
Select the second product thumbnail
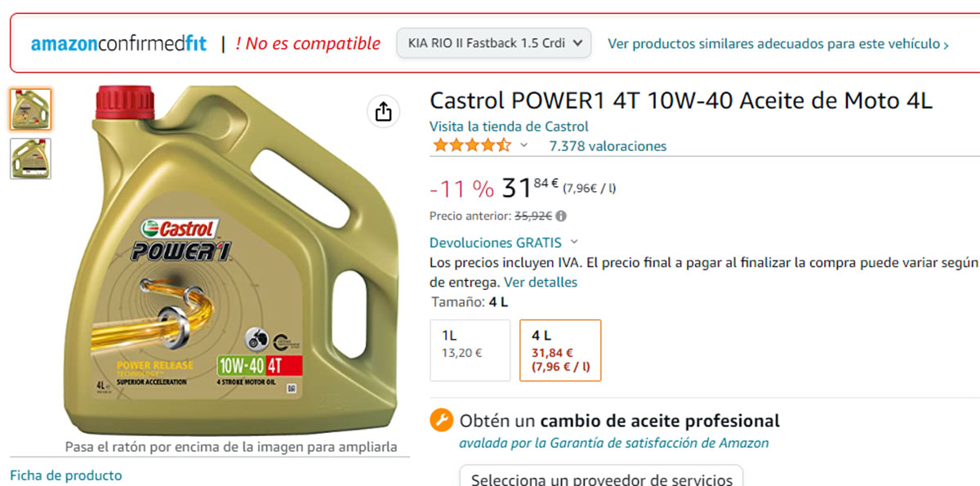(x=31, y=158)
